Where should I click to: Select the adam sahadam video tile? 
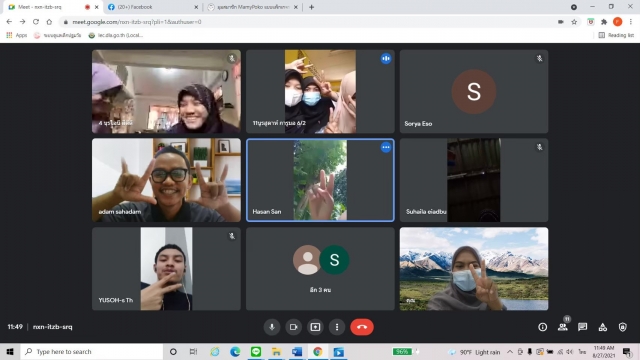(x=166, y=180)
